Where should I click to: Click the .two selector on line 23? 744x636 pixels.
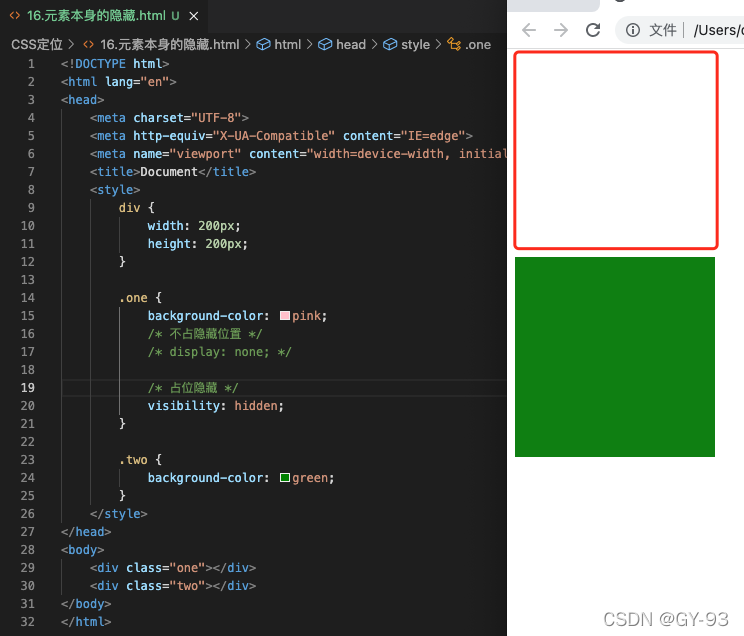tap(133, 459)
